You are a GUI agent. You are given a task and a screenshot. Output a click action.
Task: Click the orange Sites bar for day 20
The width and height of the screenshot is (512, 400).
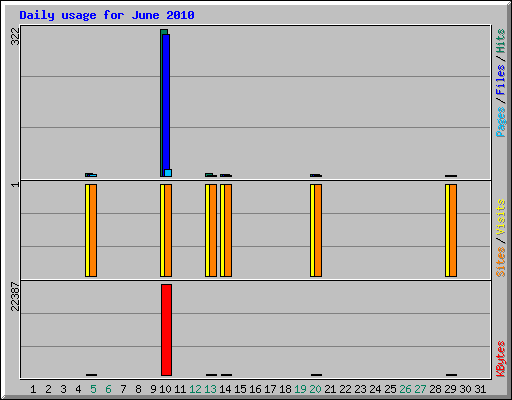(318, 230)
